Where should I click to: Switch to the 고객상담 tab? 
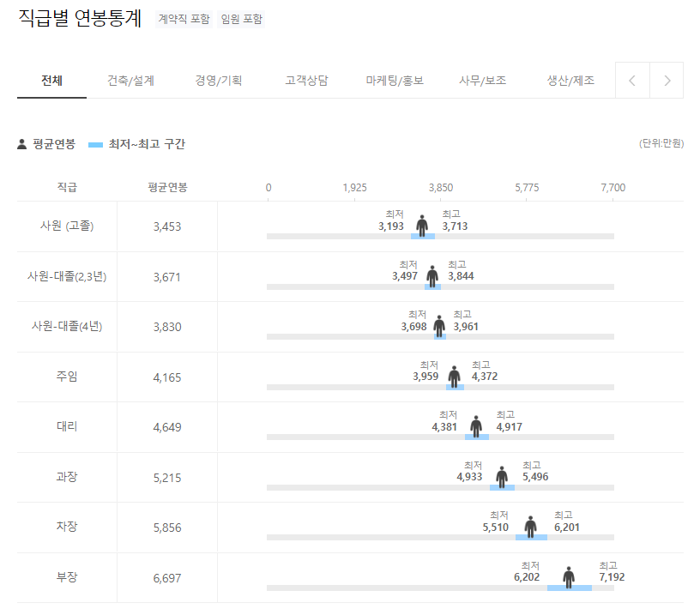point(307,81)
